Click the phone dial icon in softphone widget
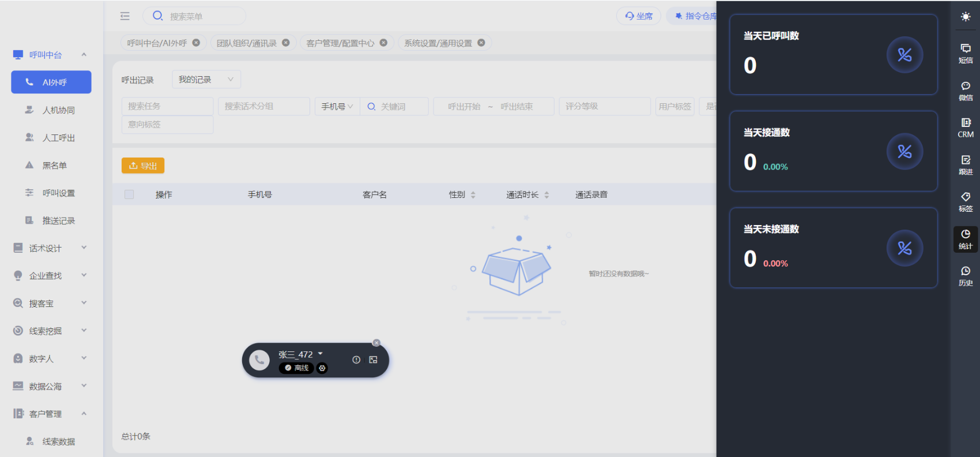 click(259, 360)
